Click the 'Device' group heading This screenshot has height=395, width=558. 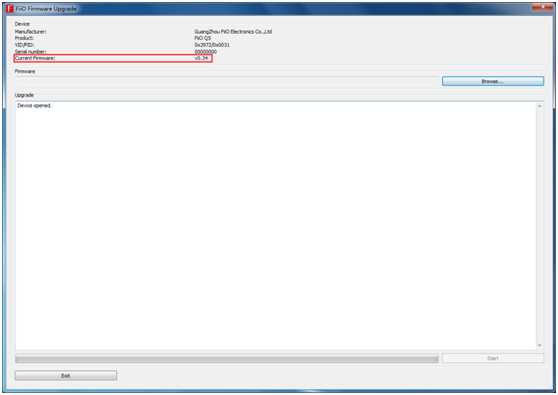tap(22, 24)
